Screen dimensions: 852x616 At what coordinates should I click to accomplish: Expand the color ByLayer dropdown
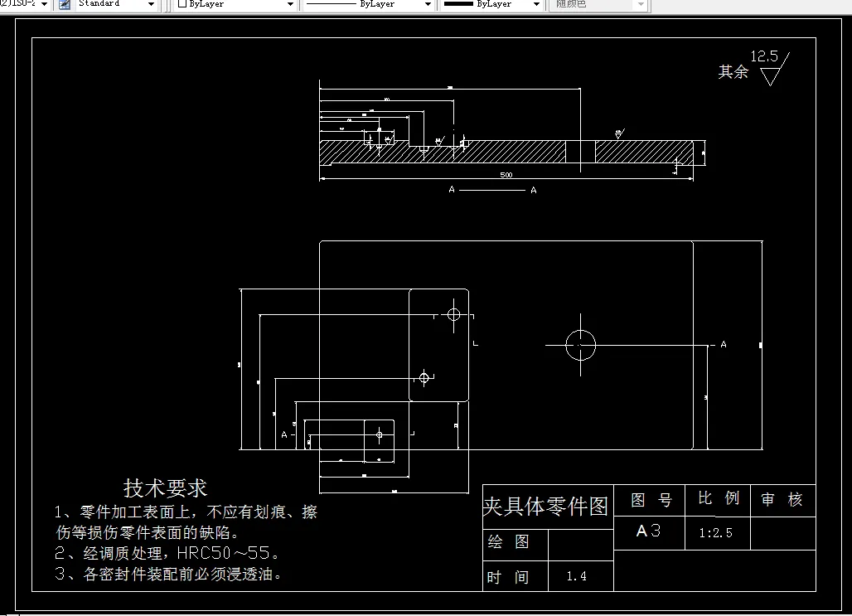coord(291,4)
